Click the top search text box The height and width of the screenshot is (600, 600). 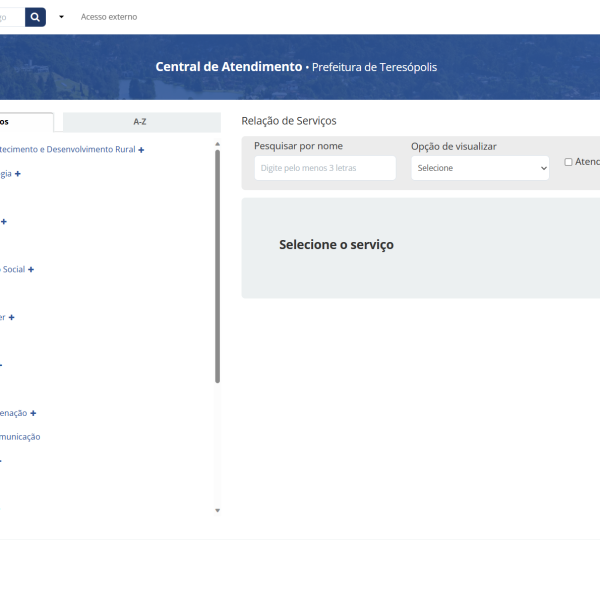point(12,17)
